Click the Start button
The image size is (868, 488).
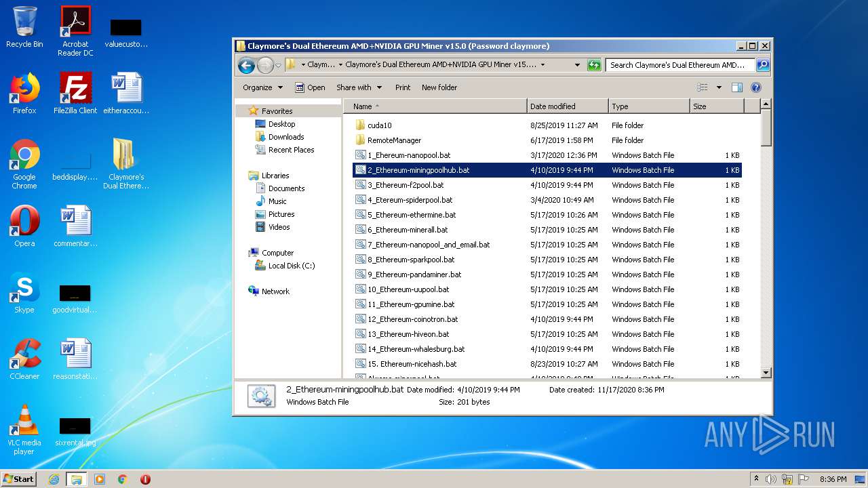[19, 479]
